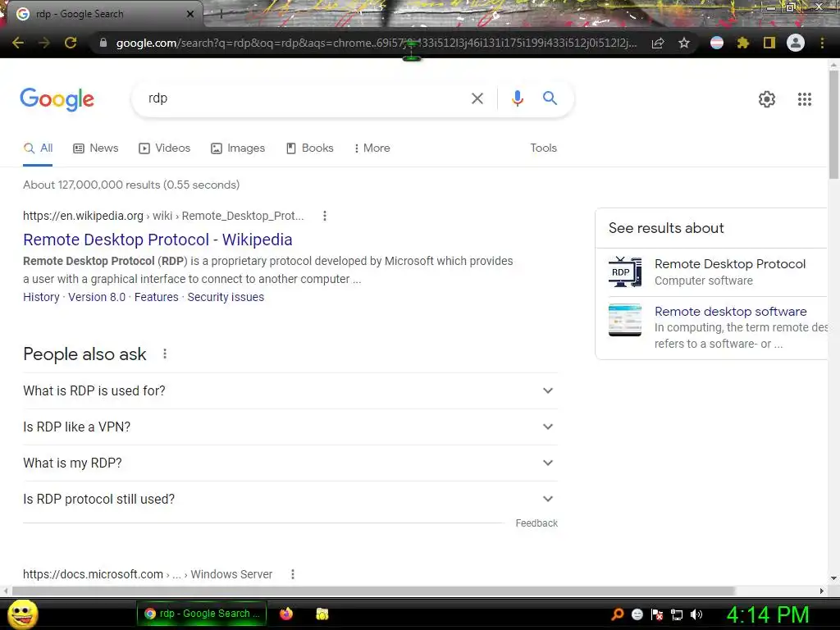840x630 pixels.
Task: Clear search box with X icon
Action: [477, 98]
